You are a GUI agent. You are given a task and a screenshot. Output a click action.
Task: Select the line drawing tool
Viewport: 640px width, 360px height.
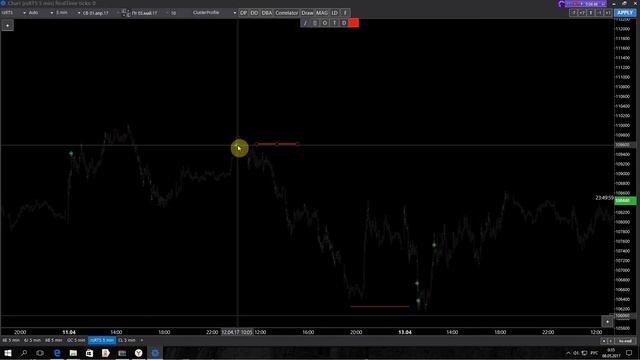click(x=305, y=23)
